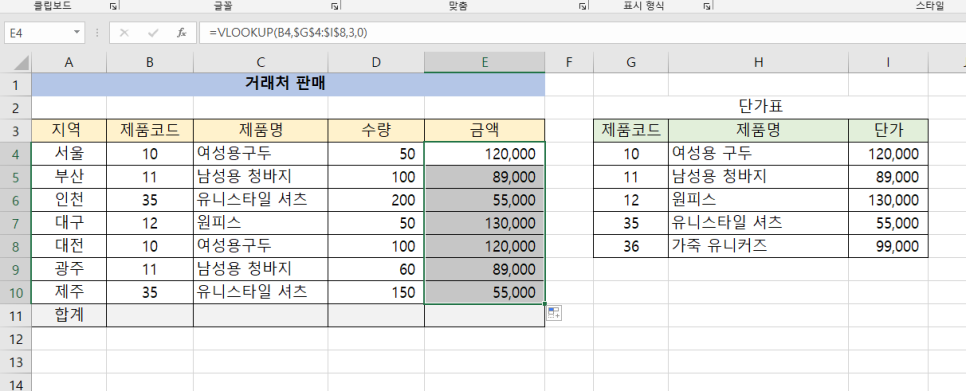This screenshot has width=966, height=391.
Task: Select column B header
Action: coord(150,62)
